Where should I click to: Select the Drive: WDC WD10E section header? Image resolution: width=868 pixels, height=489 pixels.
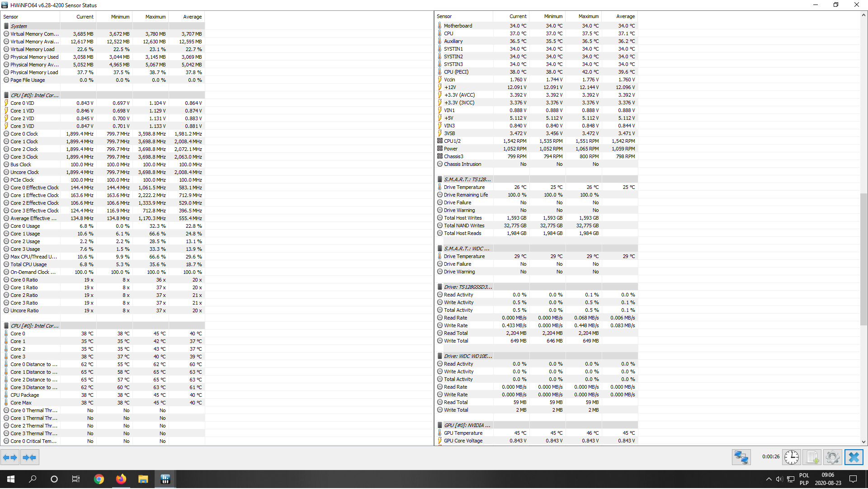click(x=537, y=356)
